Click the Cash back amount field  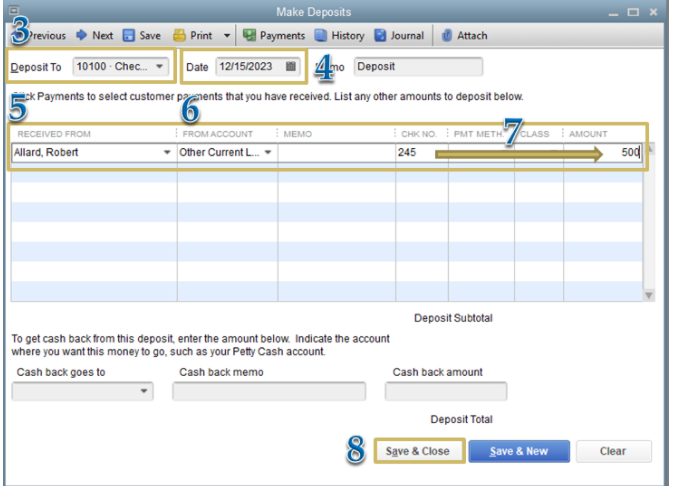[x=446, y=391]
